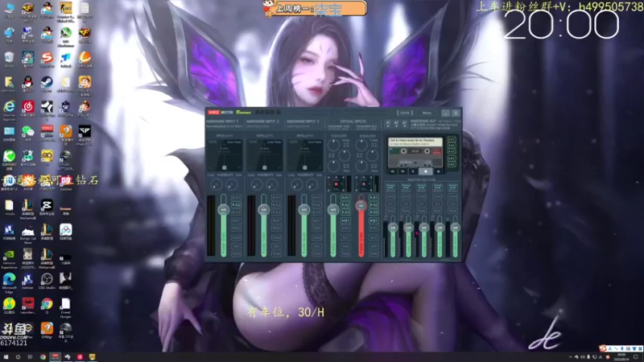Open the CapCut desktop icon

[x=47, y=207]
